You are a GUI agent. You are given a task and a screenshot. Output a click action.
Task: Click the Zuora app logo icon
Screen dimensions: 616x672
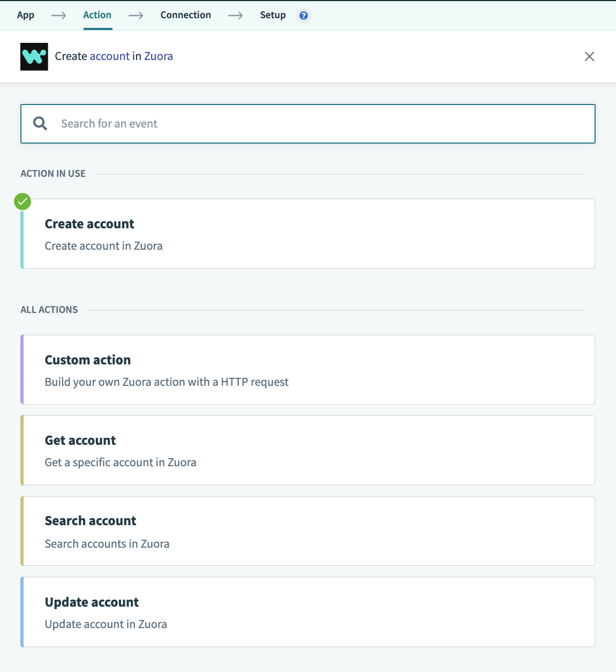click(x=34, y=56)
